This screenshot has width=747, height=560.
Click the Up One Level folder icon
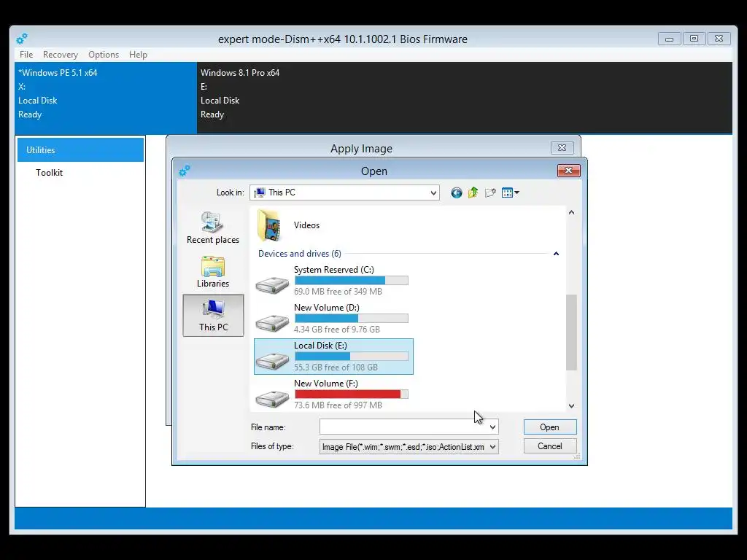(473, 192)
